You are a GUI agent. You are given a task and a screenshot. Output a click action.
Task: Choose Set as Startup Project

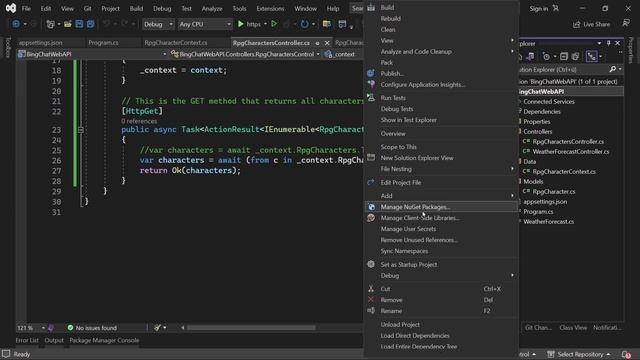(441, 264)
